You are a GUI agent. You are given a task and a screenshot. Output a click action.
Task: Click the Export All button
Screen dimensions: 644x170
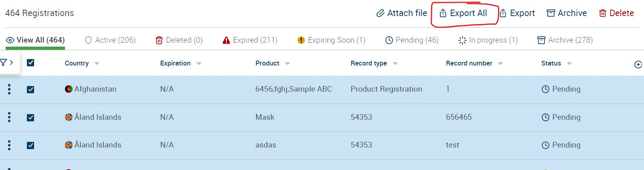(x=463, y=13)
